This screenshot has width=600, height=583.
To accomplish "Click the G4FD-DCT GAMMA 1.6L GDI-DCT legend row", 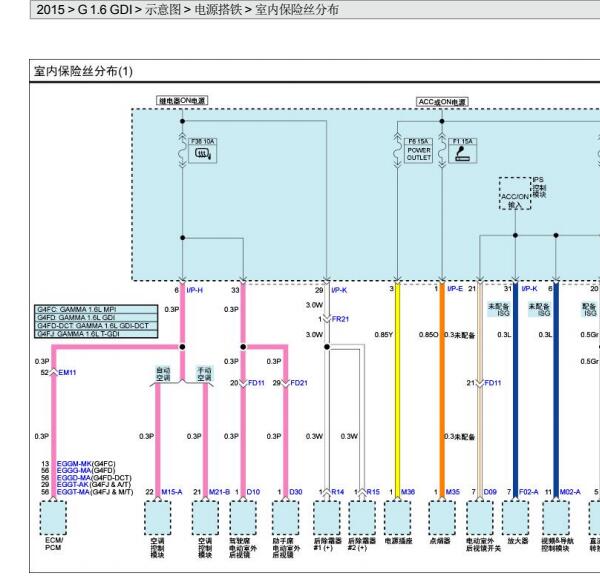I will point(96,326).
